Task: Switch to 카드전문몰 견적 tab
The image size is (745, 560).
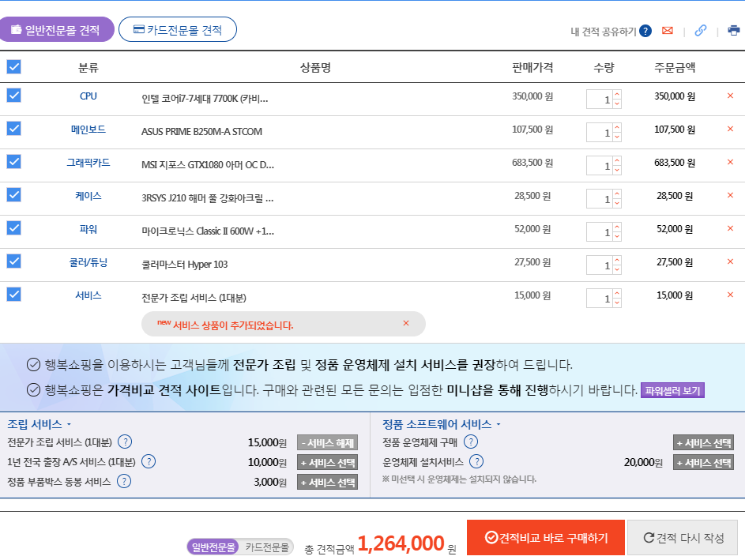Action: pyautogui.click(x=178, y=30)
